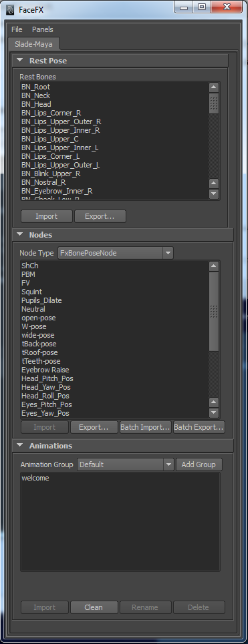The image size is (248, 644).
Task: Collapse the Animations section triangle
Action: click(x=20, y=445)
